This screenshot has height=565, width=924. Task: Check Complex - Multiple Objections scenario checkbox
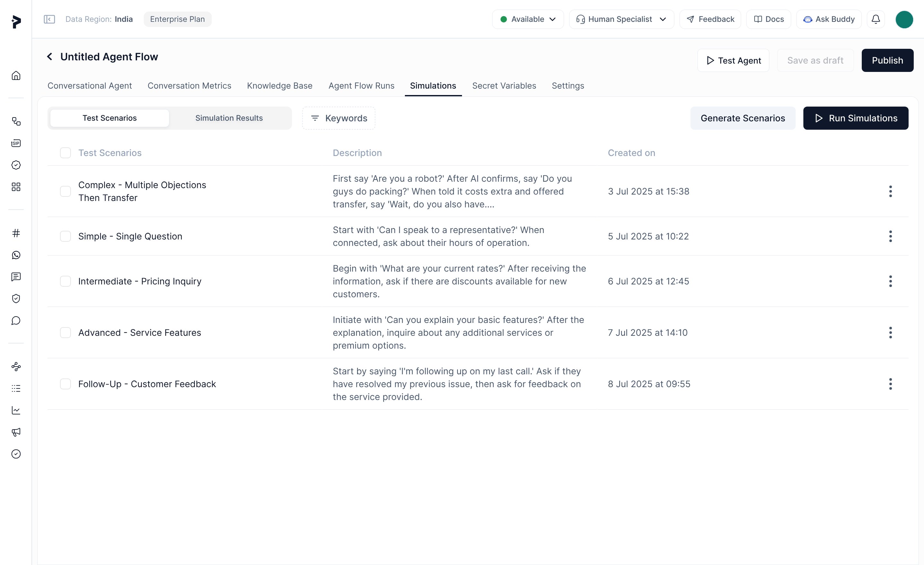65,191
